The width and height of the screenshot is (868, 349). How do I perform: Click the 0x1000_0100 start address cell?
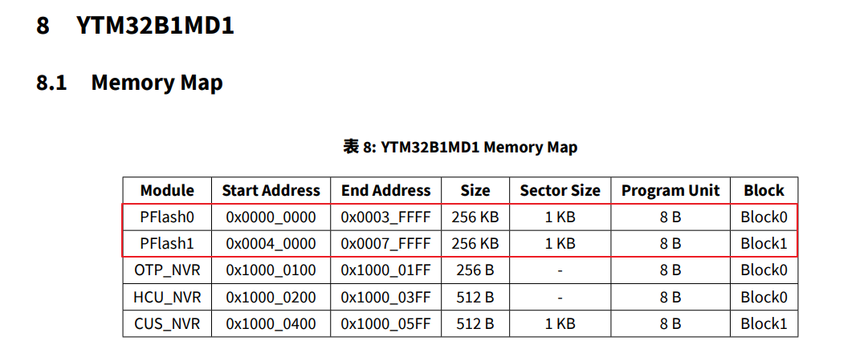click(271, 270)
